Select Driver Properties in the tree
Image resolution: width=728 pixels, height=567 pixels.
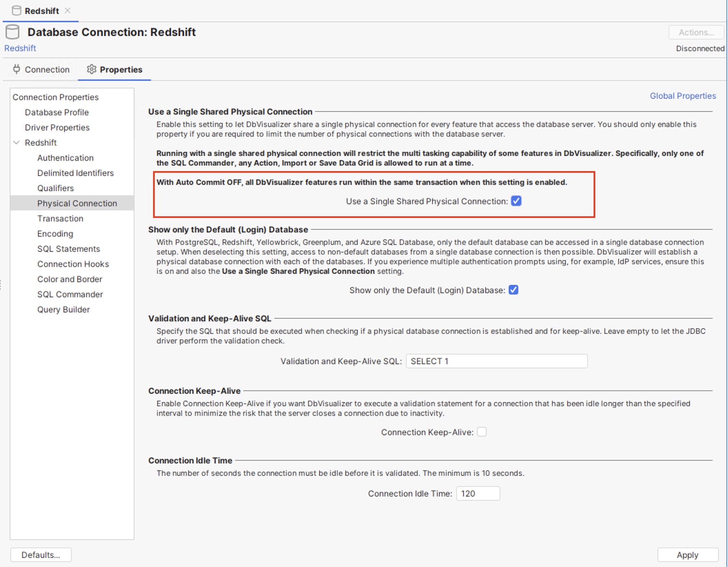[57, 127]
